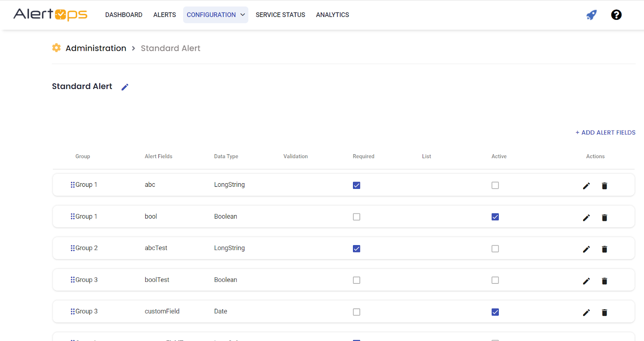Navigate to Administration breadcrumb
This screenshot has height=341, width=644.
96,48
